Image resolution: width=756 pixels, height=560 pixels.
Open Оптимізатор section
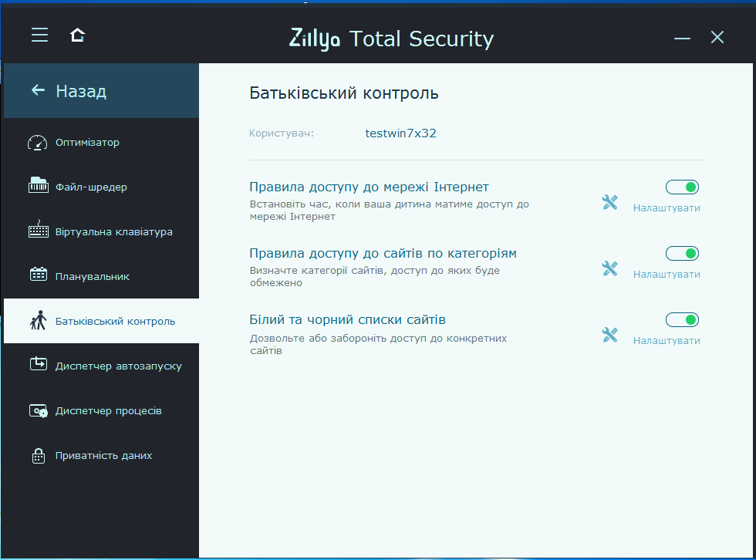[x=101, y=142]
